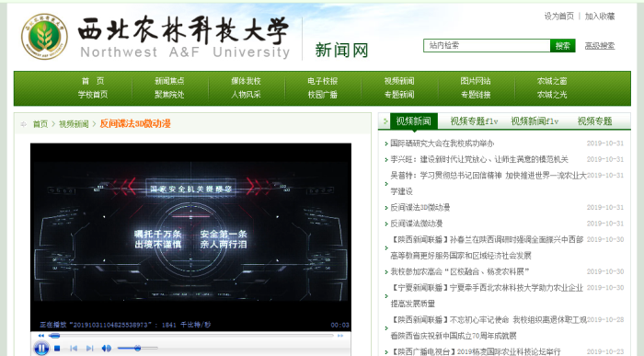Open 视频新闻 in the green navigation bar
The image size is (644, 356).
(399, 81)
